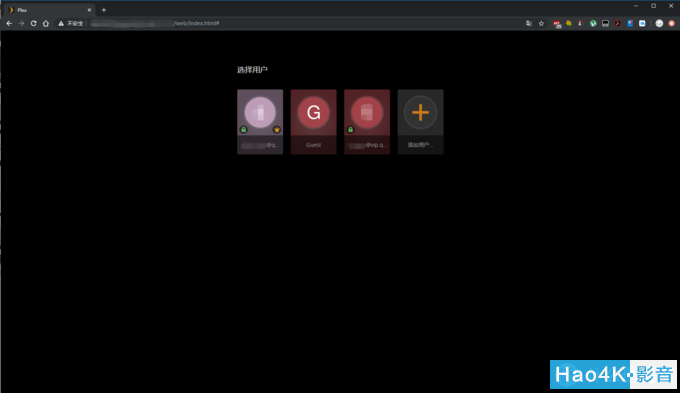680x393 pixels.
Task: Go back to the previous page
Action: pyautogui.click(x=9, y=23)
